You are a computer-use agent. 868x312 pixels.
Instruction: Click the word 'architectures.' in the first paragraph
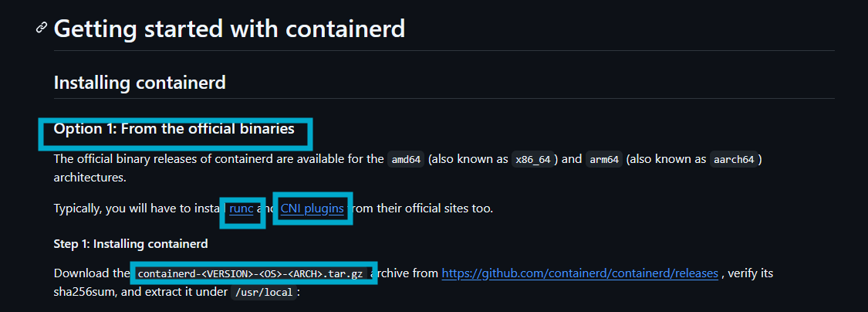click(90, 178)
